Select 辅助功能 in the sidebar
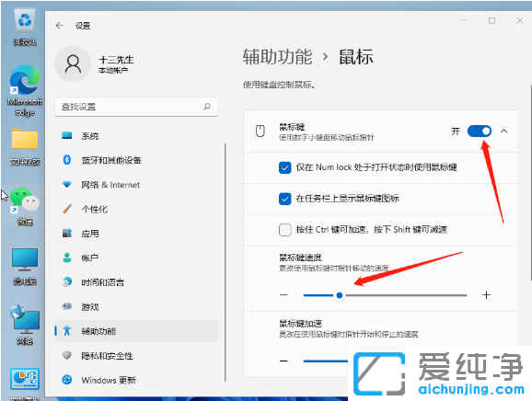The image size is (532, 401). pyautogui.click(x=136, y=331)
